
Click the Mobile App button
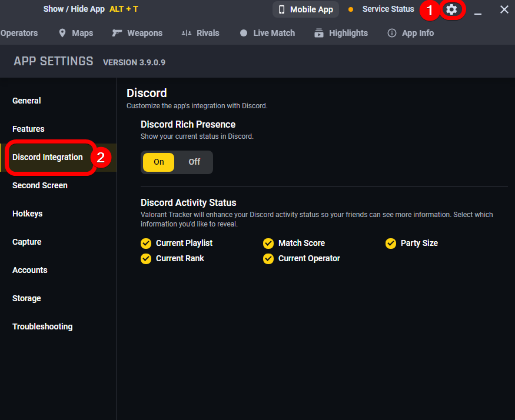(x=306, y=9)
